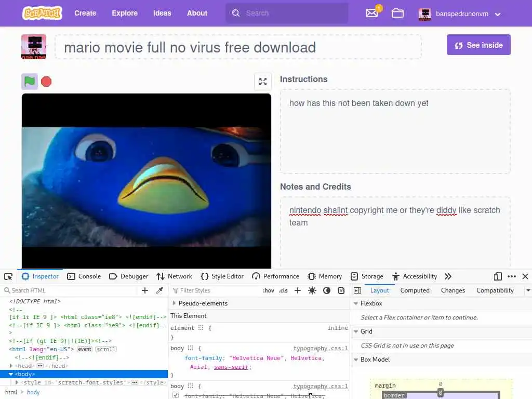Image resolution: width=532 pixels, height=399 pixels.
Task: Close the developer tools panel
Action: pos(525,276)
